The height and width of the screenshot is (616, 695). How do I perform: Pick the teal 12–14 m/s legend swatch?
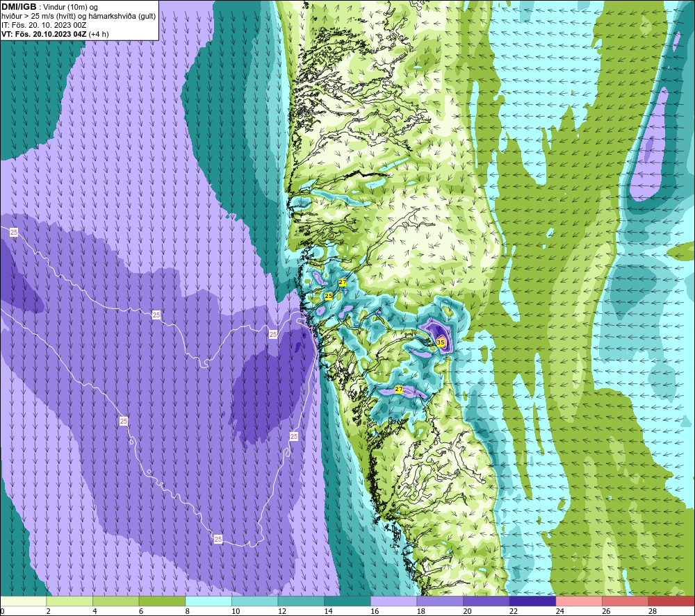(x=301, y=601)
